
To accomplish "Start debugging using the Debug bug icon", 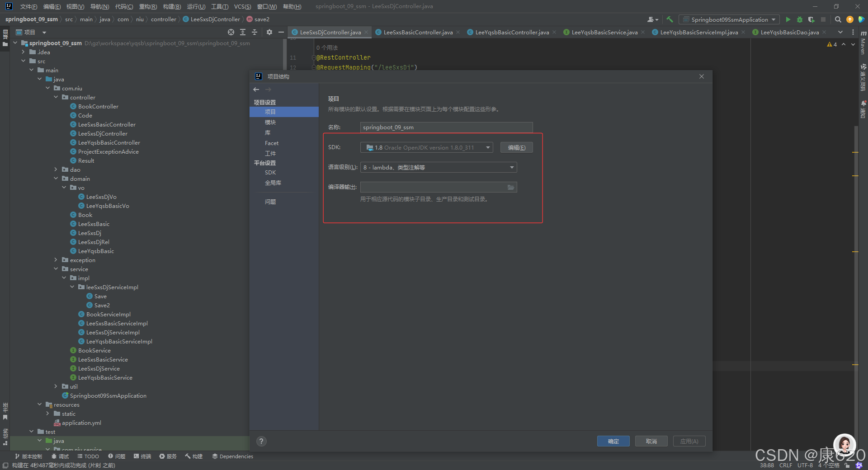I will 799,19.
